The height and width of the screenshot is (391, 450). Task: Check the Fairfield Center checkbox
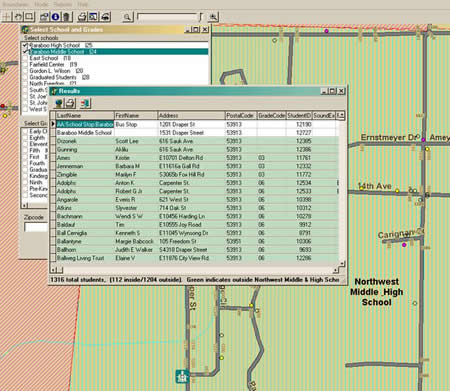pyautogui.click(x=25, y=64)
